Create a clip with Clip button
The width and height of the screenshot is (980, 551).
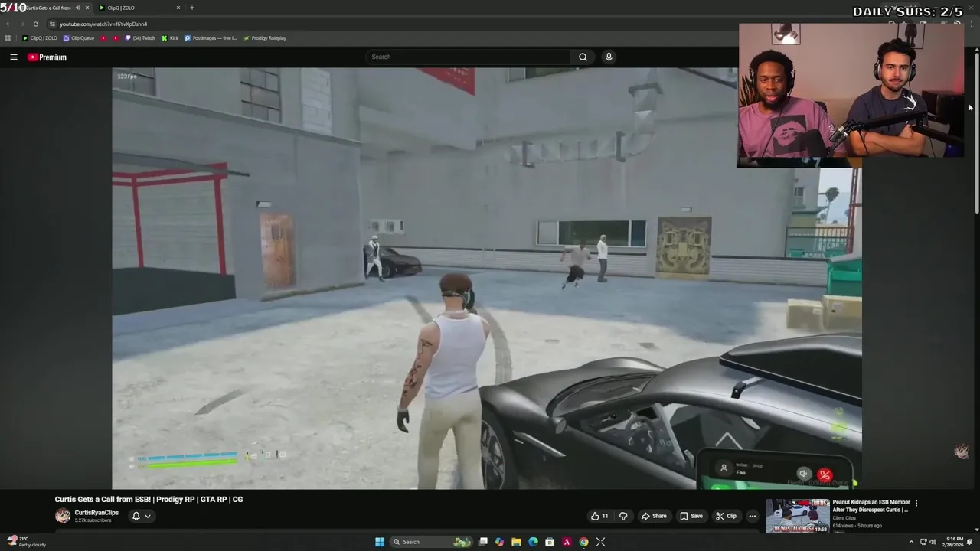[x=725, y=516]
